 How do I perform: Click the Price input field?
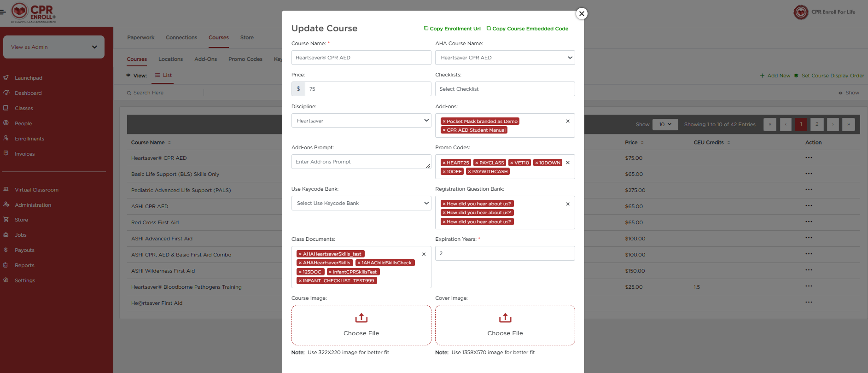click(367, 89)
